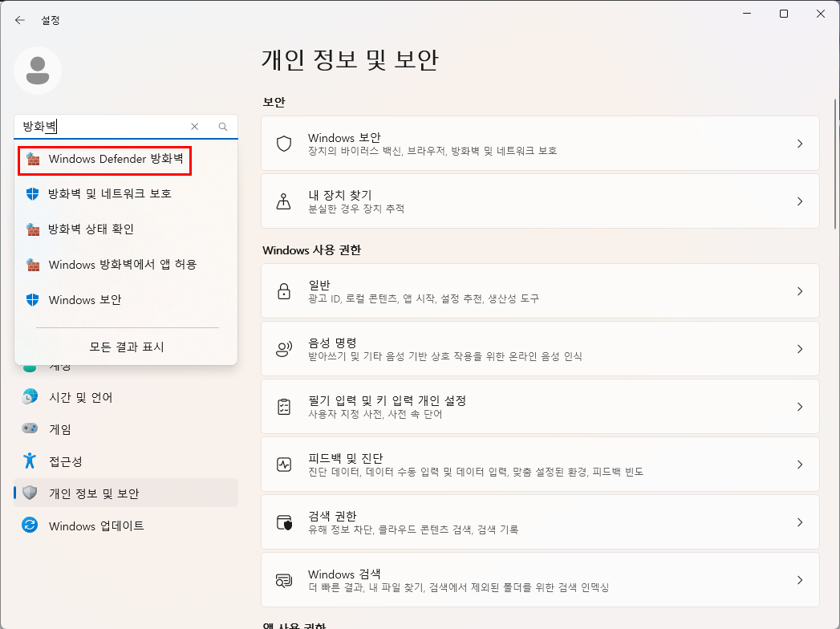Image resolution: width=840 pixels, height=629 pixels.
Task: Click the 음성 명령 speaking head icon
Action: (284, 349)
